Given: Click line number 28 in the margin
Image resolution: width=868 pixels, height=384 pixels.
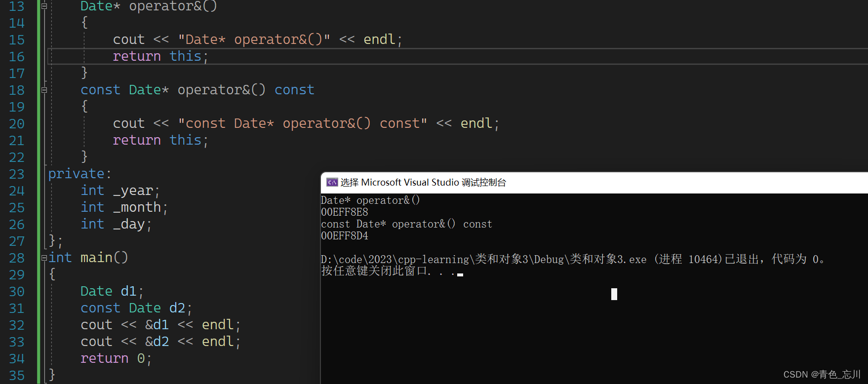Looking at the screenshot, I should [16, 258].
